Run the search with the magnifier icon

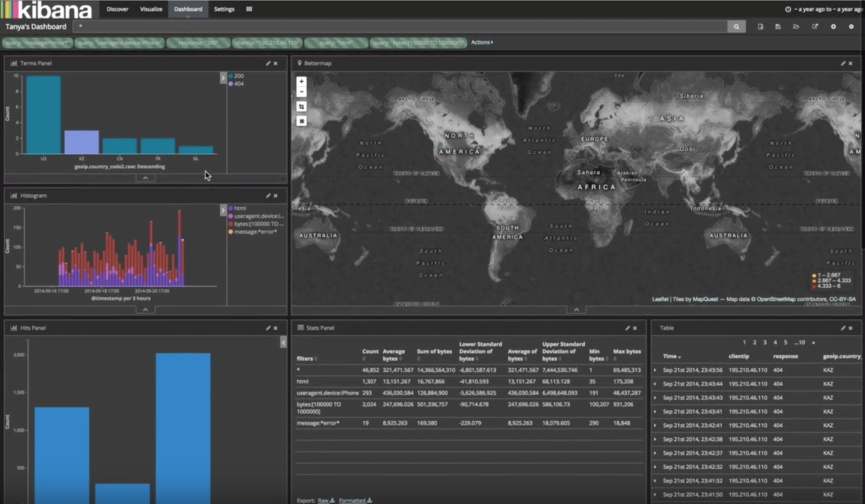click(x=737, y=26)
